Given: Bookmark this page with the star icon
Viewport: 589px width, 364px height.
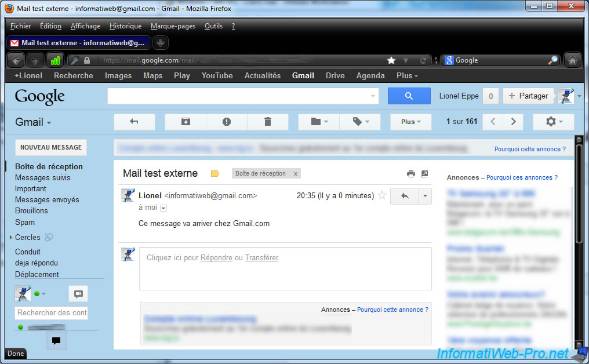Looking at the screenshot, I should 391,60.
